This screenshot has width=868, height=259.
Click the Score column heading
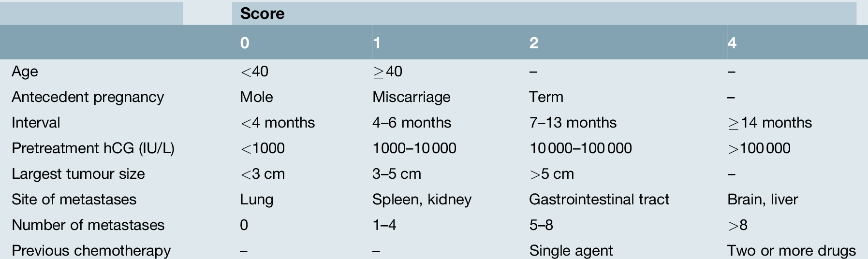pos(262,14)
